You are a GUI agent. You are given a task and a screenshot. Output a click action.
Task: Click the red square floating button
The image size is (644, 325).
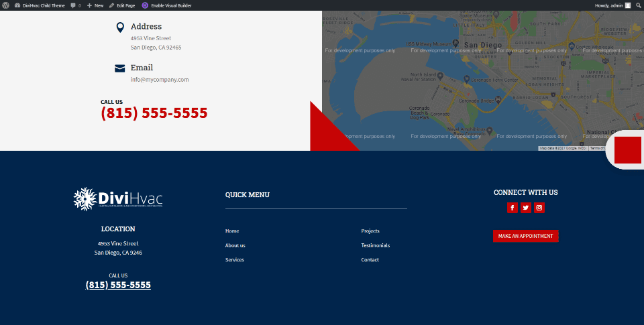[628, 150]
